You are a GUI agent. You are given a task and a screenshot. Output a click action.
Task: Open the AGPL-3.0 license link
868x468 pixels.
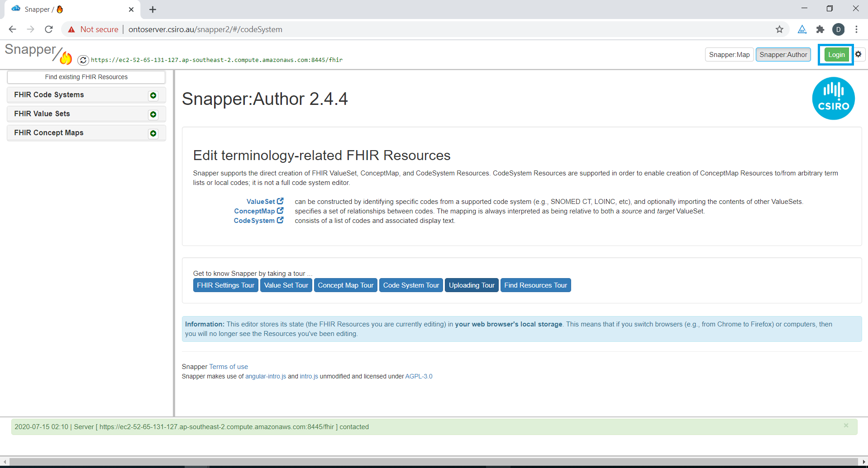pyautogui.click(x=419, y=376)
